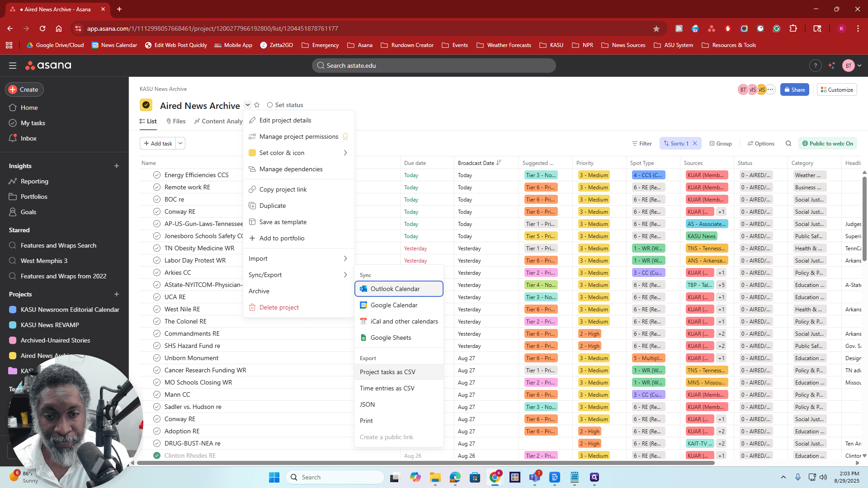868x488 pixels.
Task: Toggle Public to web setting
Action: pyautogui.click(x=827, y=144)
